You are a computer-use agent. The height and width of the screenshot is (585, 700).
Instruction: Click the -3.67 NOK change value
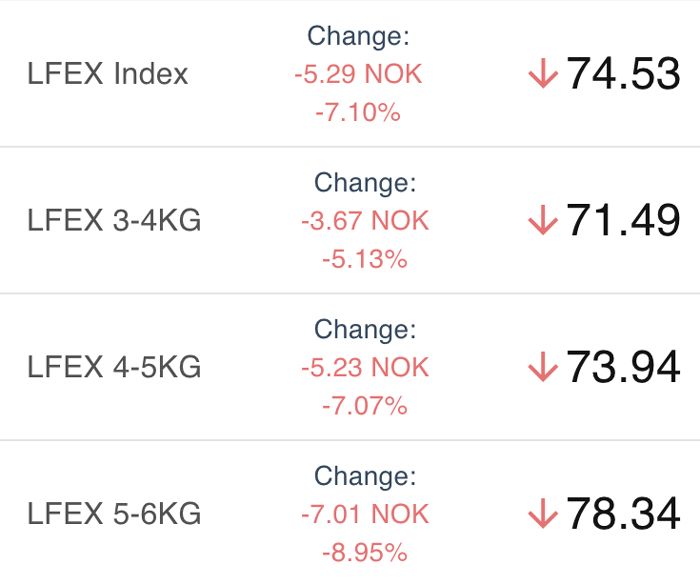click(365, 221)
